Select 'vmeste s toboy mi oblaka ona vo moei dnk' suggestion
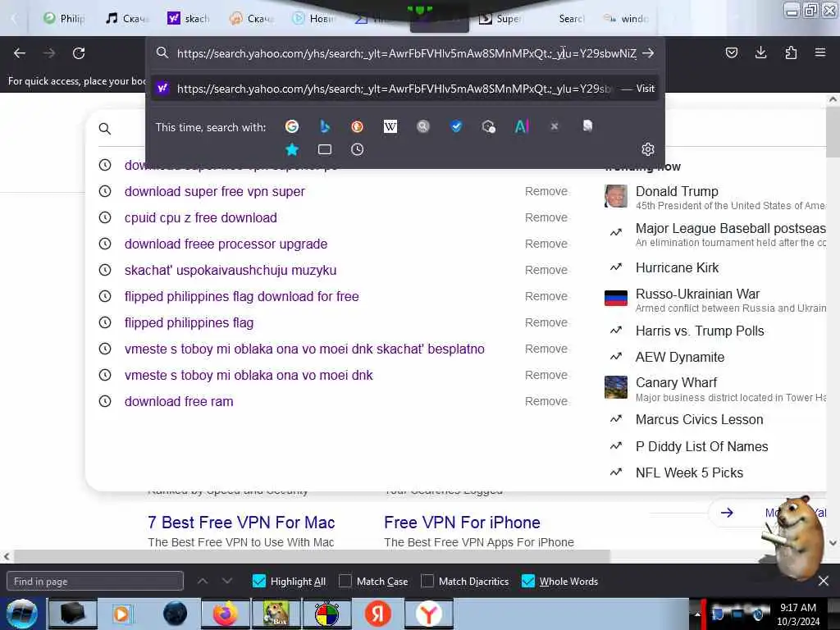This screenshot has width=840, height=630. 249,375
